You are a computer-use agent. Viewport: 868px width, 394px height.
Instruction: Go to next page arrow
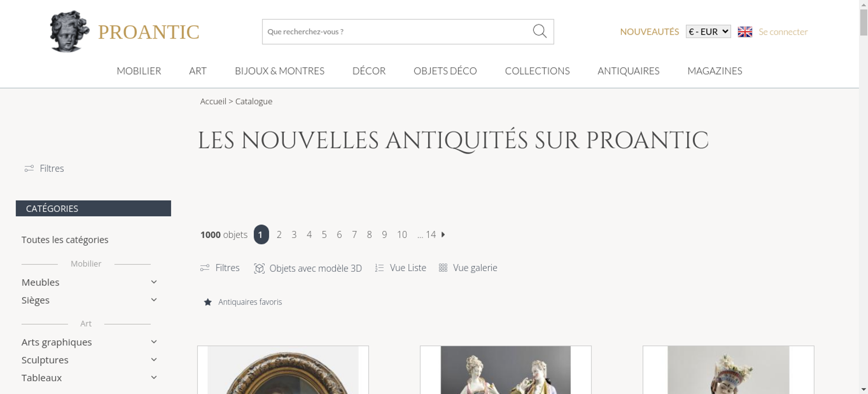pos(443,235)
